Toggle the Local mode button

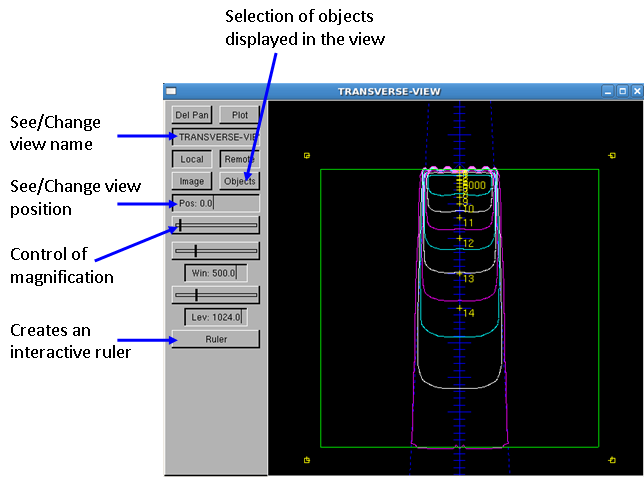[x=191, y=159]
